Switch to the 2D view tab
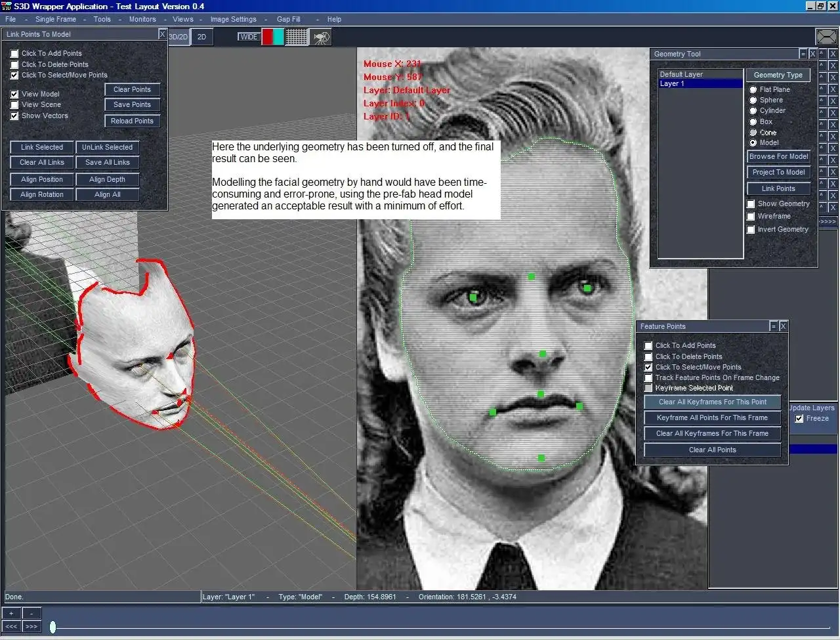The image size is (840, 640). coord(201,37)
